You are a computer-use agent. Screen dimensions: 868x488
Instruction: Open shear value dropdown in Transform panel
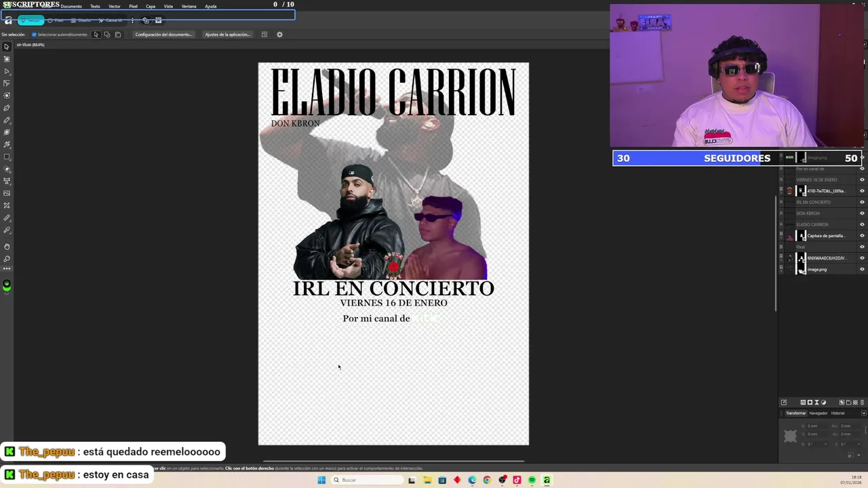click(x=859, y=444)
